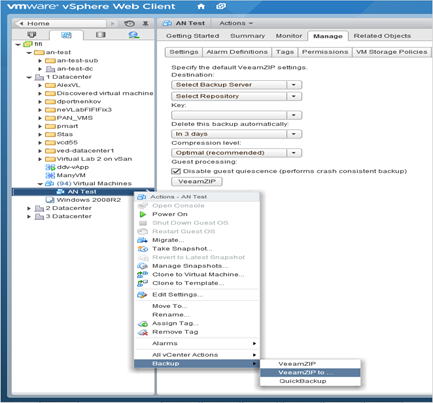Open the VM Storage Policies sub-tab

[392, 52]
